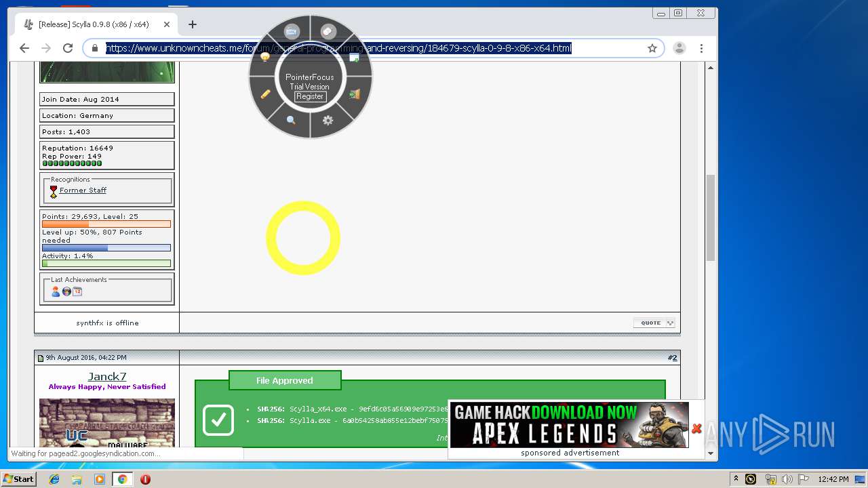Viewport: 868px width, 488px height.
Task: Click SHA256 Scylla_x64.exe hash line
Action: pyautogui.click(x=353, y=409)
